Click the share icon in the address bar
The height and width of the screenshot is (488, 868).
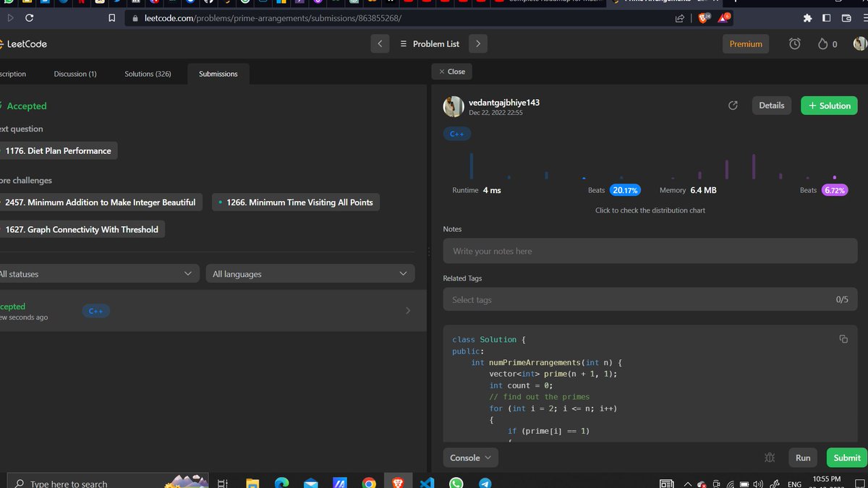click(680, 18)
